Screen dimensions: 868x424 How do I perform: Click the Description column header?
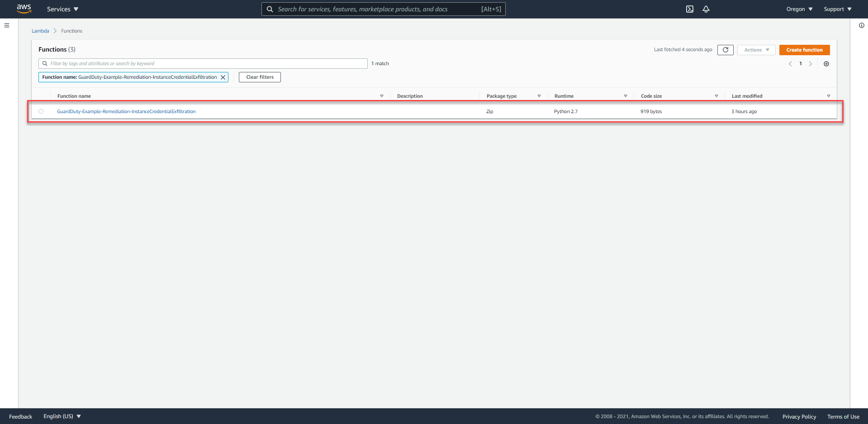(410, 96)
